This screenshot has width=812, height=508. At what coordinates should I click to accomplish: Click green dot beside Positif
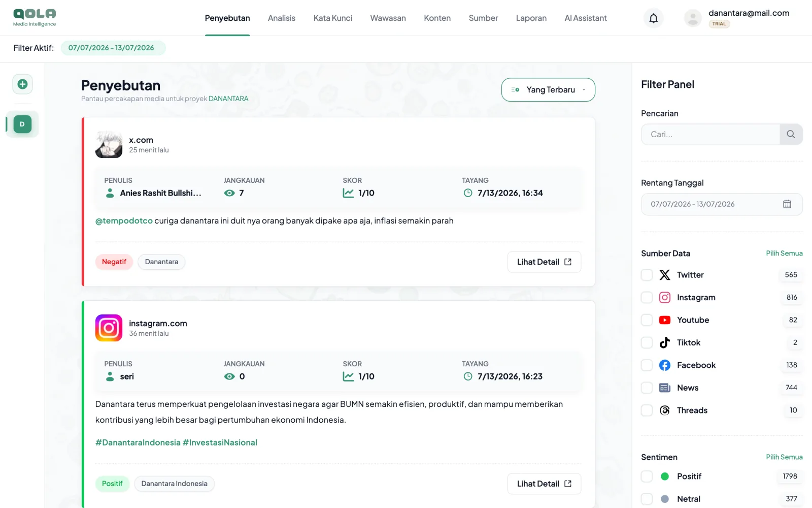665,477
